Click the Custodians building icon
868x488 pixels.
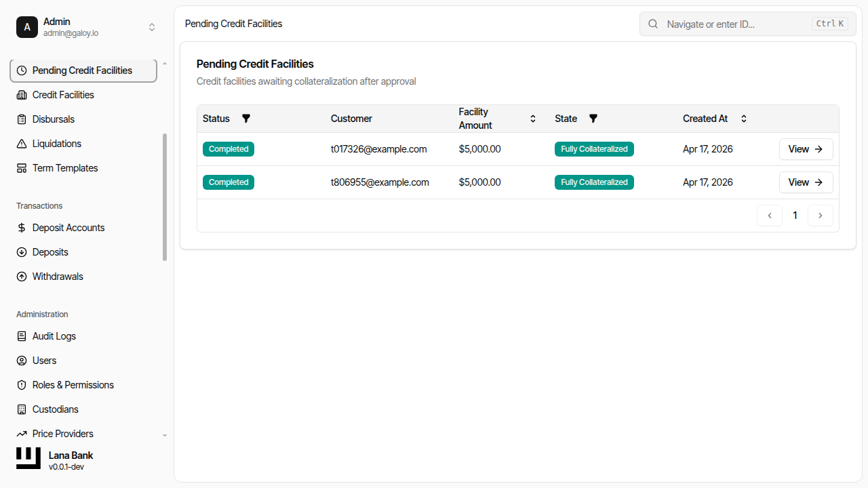tap(22, 409)
